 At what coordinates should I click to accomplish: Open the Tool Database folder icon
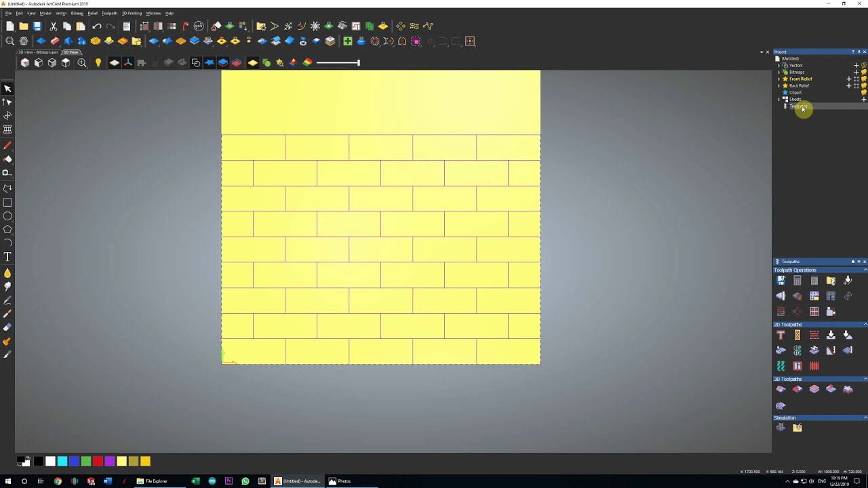831,281
